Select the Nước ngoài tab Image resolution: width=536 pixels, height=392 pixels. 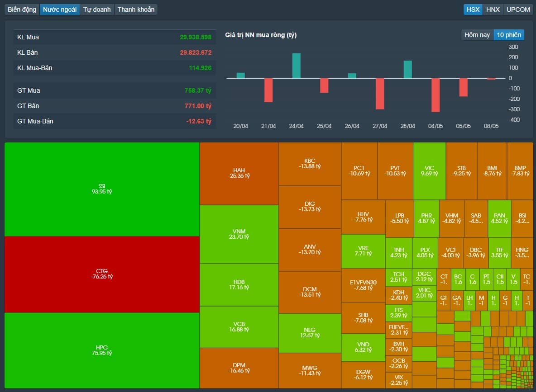point(60,9)
